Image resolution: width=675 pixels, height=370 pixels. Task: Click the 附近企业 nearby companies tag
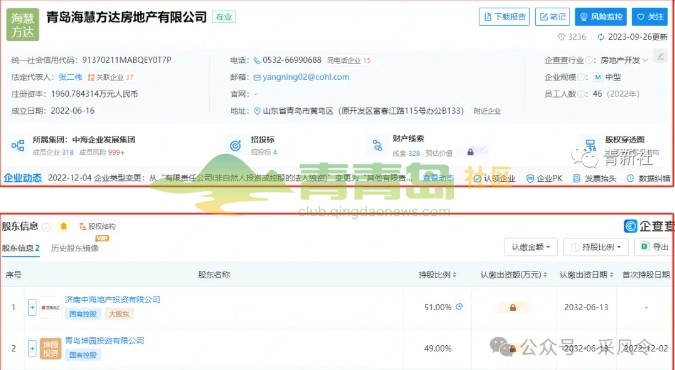coord(487,111)
